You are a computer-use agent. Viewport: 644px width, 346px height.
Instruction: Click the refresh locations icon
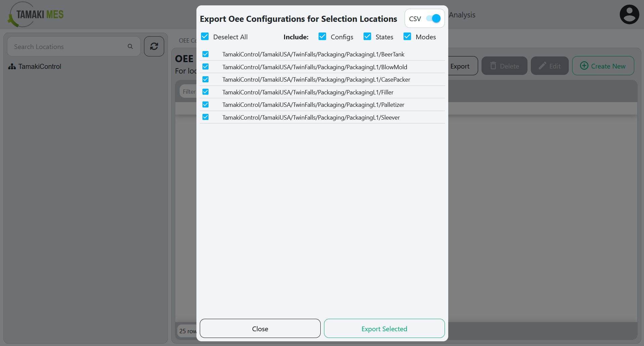point(154,46)
